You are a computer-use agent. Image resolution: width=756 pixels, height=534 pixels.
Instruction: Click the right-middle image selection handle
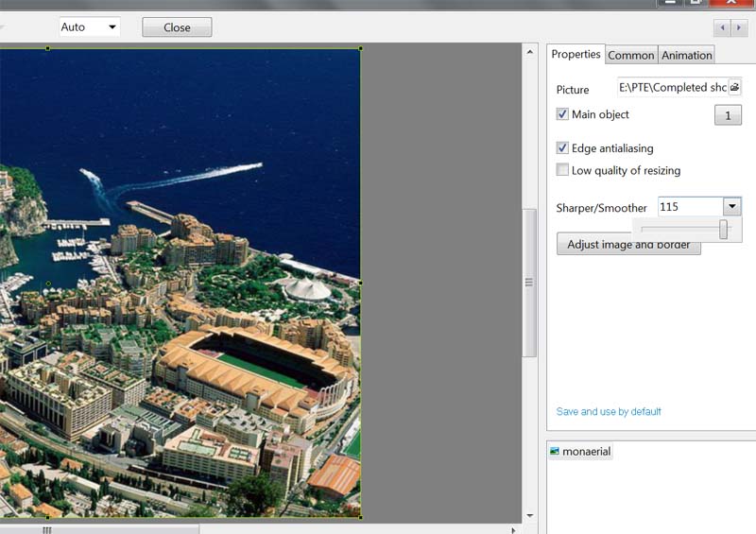click(360, 283)
